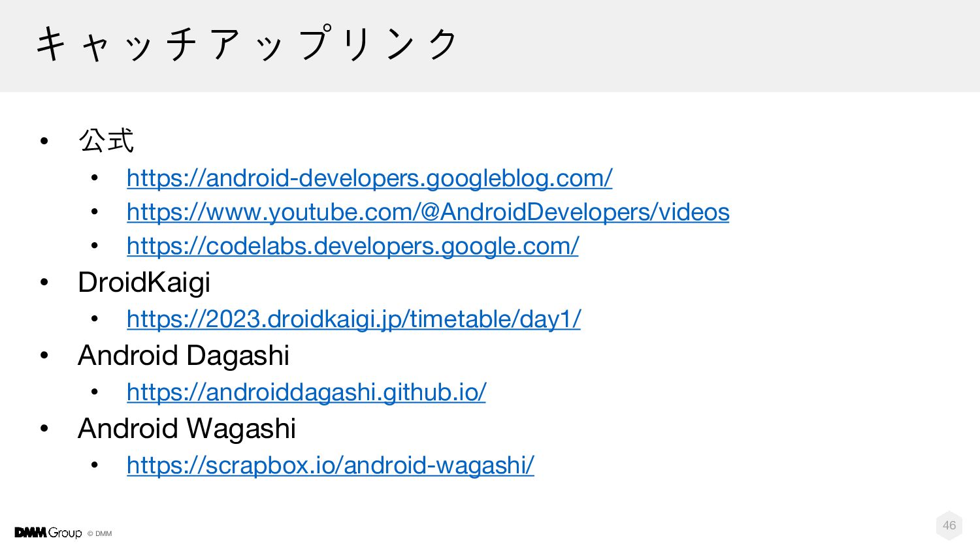Click the bullet before Android Dagashi heading
The image size is (980, 551).
click(44, 356)
